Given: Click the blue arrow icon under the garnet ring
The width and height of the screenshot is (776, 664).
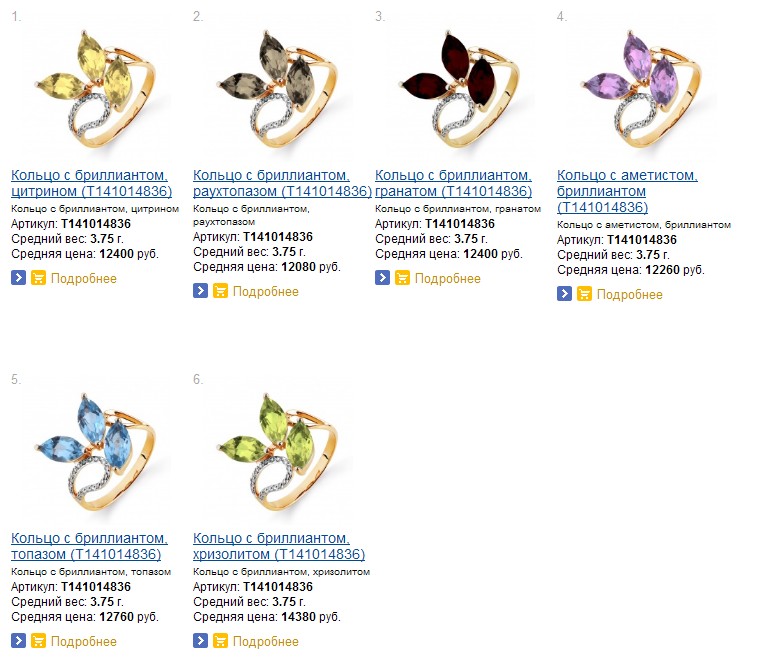Looking at the screenshot, I should pos(382,278).
